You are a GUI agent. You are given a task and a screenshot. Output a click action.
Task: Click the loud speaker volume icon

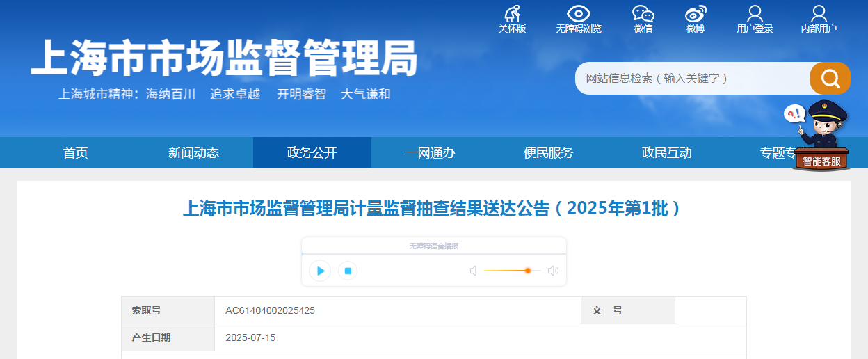point(553,271)
